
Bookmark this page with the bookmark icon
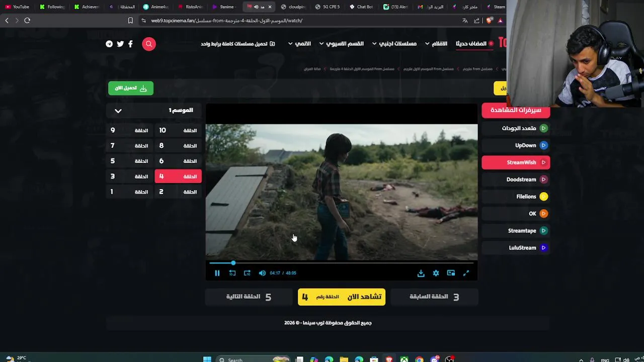click(130, 21)
